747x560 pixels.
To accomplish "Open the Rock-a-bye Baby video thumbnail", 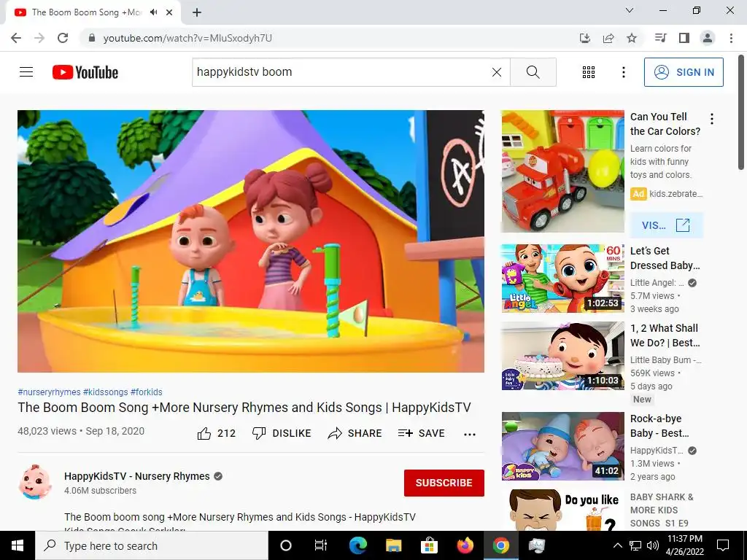I will 562,446.
